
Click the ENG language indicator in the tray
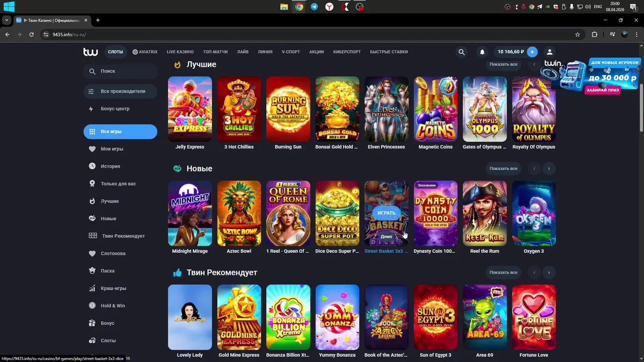pyautogui.click(x=598, y=7)
